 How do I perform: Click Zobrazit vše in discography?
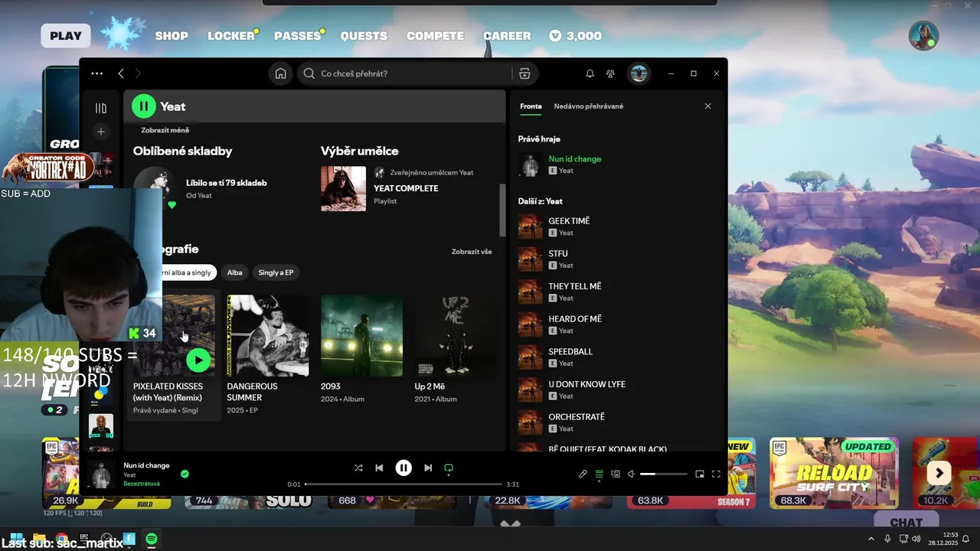[x=472, y=252]
